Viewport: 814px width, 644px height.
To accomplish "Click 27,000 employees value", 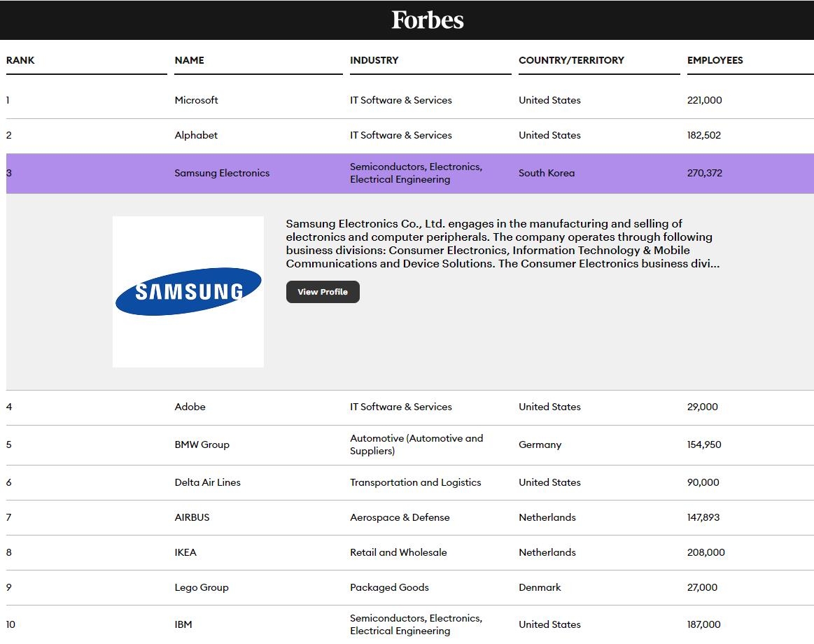I will (x=703, y=587).
